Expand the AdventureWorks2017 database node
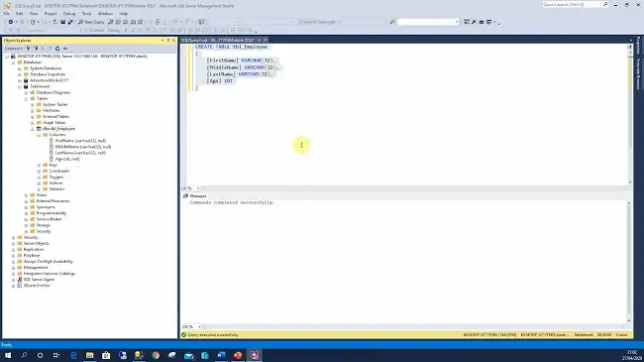 pyautogui.click(x=19, y=80)
